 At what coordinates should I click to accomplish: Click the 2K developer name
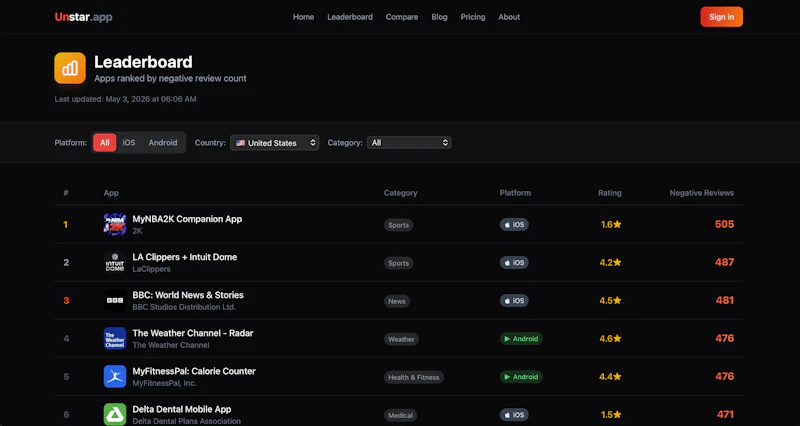click(137, 231)
